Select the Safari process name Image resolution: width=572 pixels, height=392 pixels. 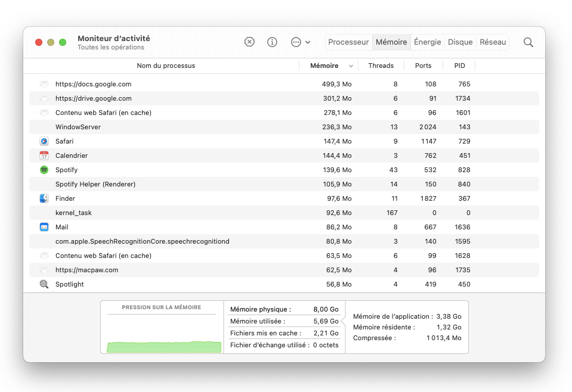coord(64,141)
